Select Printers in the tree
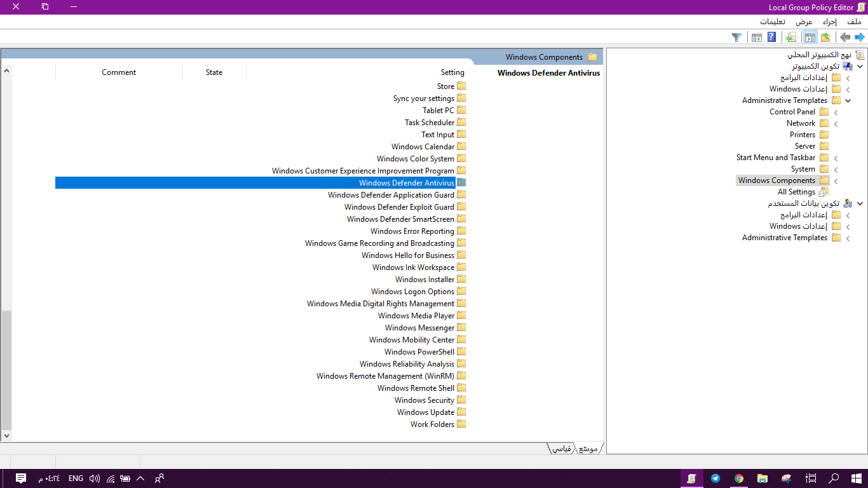 [803, 135]
